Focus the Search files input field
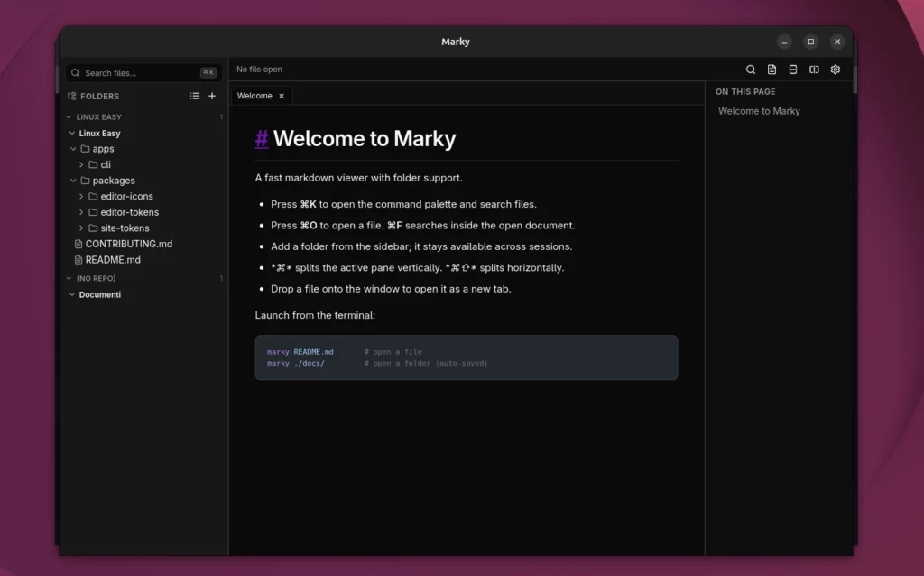Image resolution: width=924 pixels, height=576 pixels. pyautogui.click(x=142, y=73)
